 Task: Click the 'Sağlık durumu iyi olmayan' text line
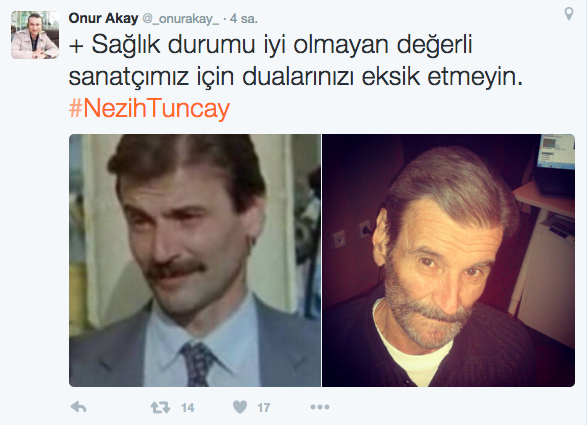[x=241, y=45]
